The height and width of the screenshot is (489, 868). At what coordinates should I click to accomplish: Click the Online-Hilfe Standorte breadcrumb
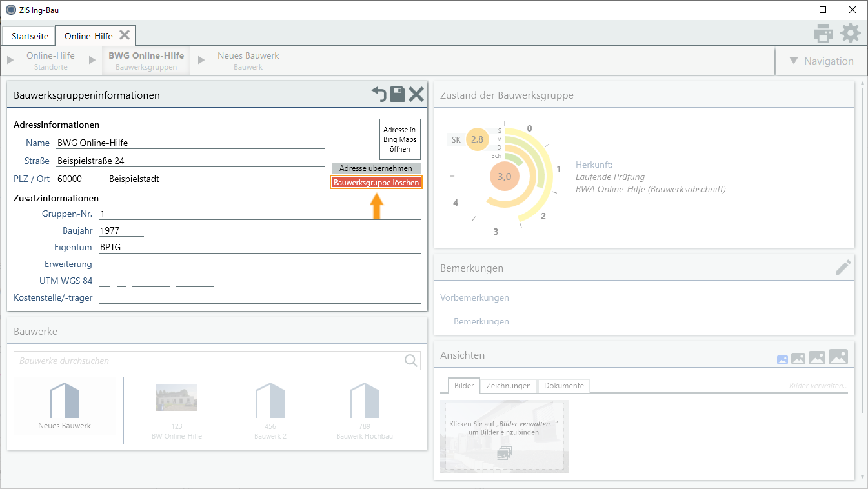click(x=50, y=61)
